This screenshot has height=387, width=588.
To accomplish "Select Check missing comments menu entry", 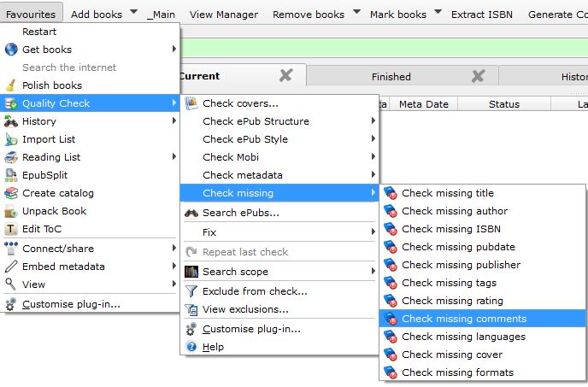I will (x=464, y=319).
